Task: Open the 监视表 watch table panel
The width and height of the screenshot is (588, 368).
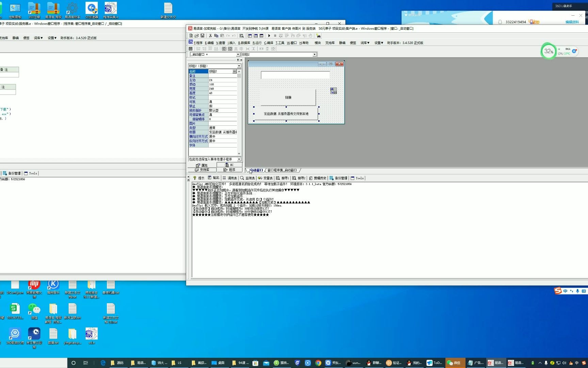Action: (247, 178)
